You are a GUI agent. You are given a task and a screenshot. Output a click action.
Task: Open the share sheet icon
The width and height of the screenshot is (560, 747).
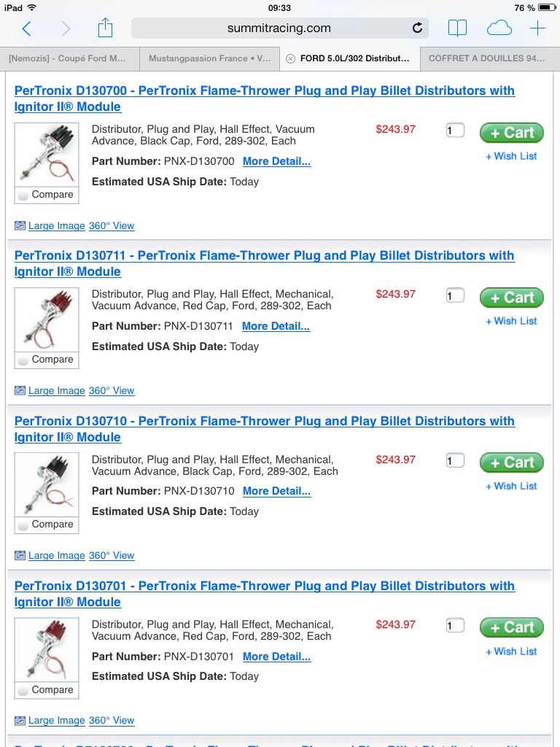105,28
